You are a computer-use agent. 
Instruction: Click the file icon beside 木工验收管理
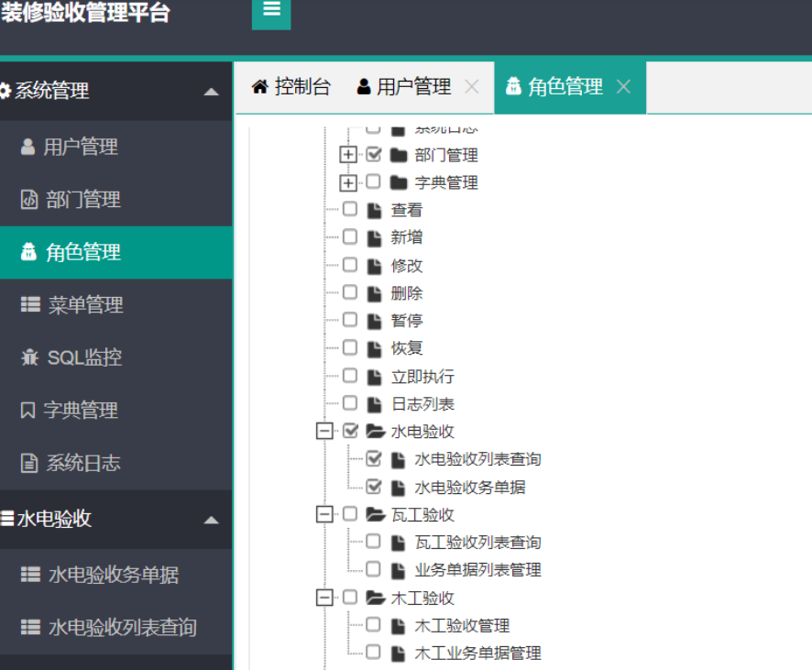398,626
